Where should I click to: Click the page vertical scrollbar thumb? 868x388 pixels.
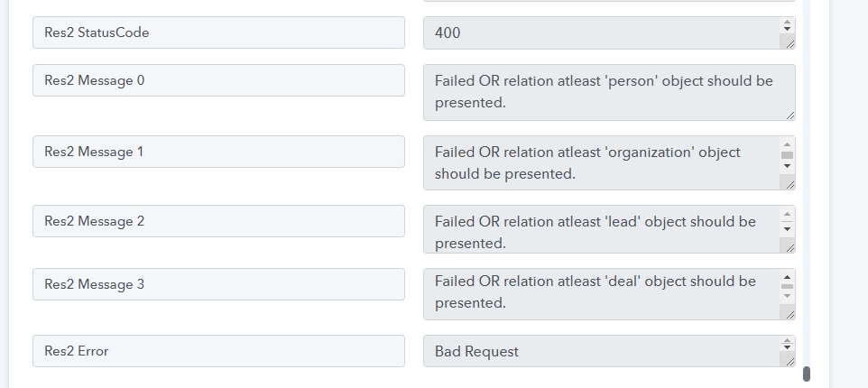807,374
